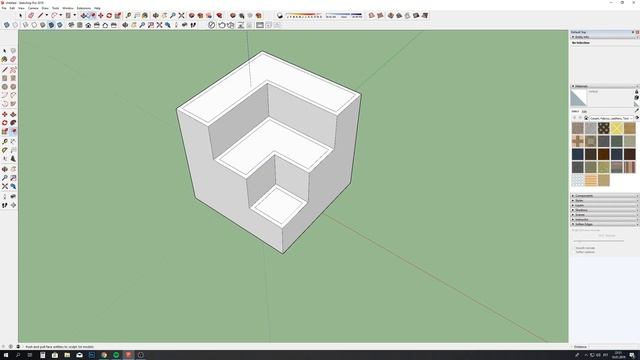
Task: Pick Follow Me tool in left tool set
Action: tap(13, 122)
